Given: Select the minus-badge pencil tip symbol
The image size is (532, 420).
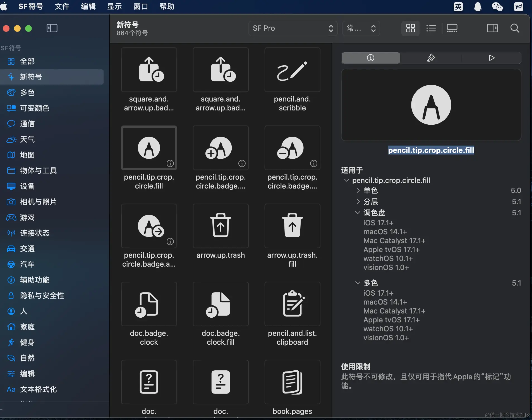Looking at the screenshot, I should click(x=292, y=148).
